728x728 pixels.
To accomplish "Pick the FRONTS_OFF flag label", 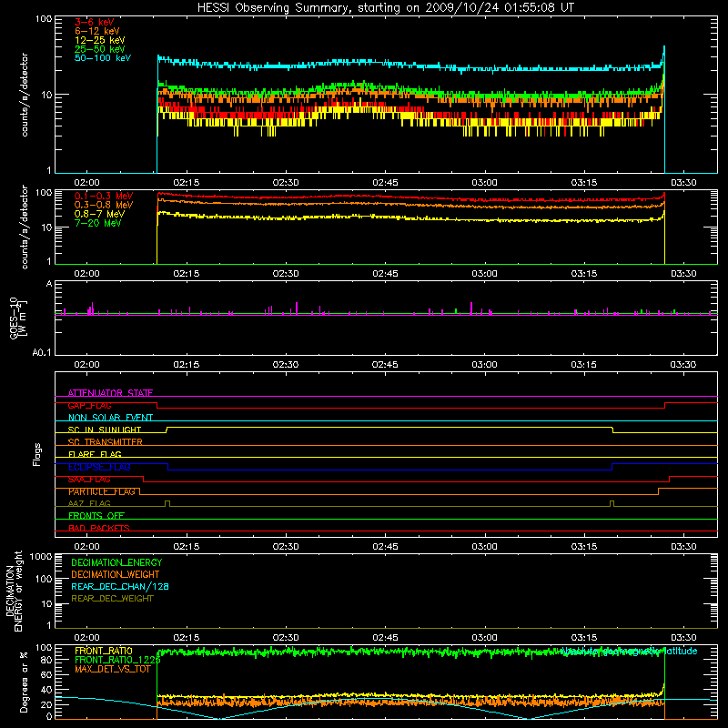I will [96, 516].
